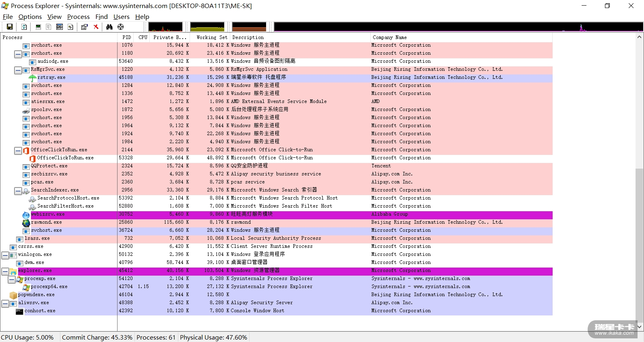Click the SearchFilterHost.exe icon
The width and height of the screenshot is (644, 342).
coord(33,206)
